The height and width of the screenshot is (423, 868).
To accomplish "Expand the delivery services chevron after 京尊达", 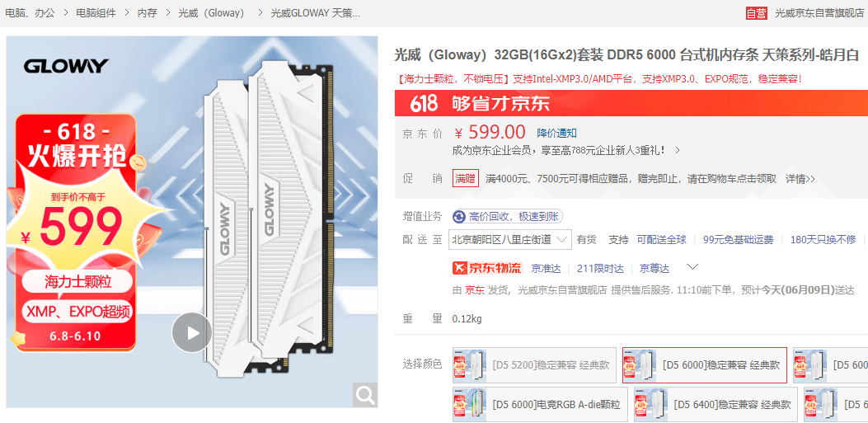I will 692,267.
